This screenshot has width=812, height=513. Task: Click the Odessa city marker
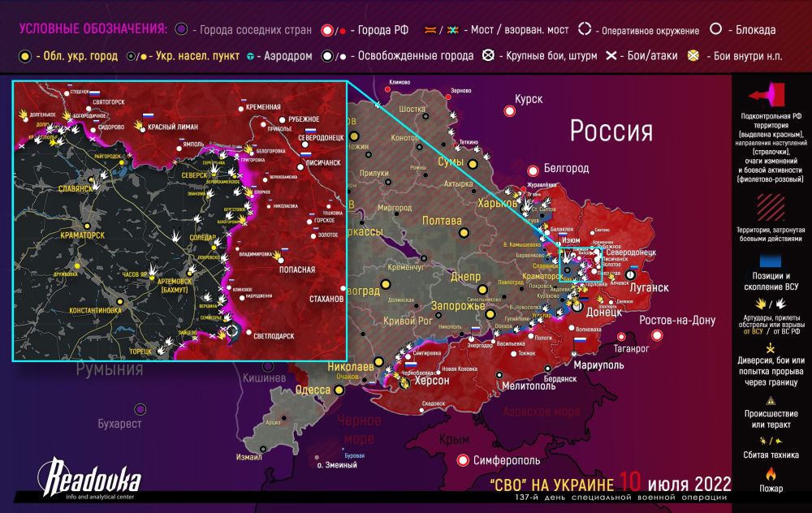(339, 390)
